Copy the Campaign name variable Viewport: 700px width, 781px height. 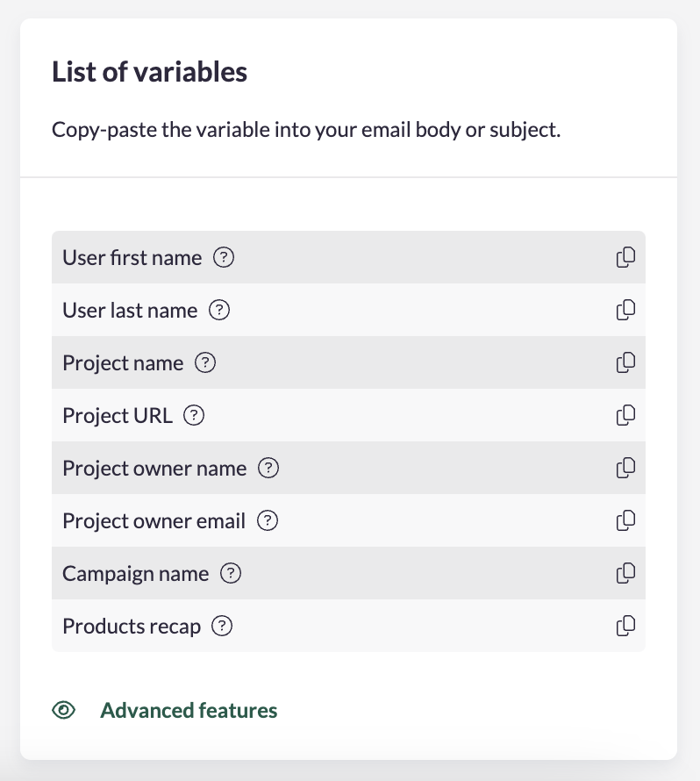625,574
